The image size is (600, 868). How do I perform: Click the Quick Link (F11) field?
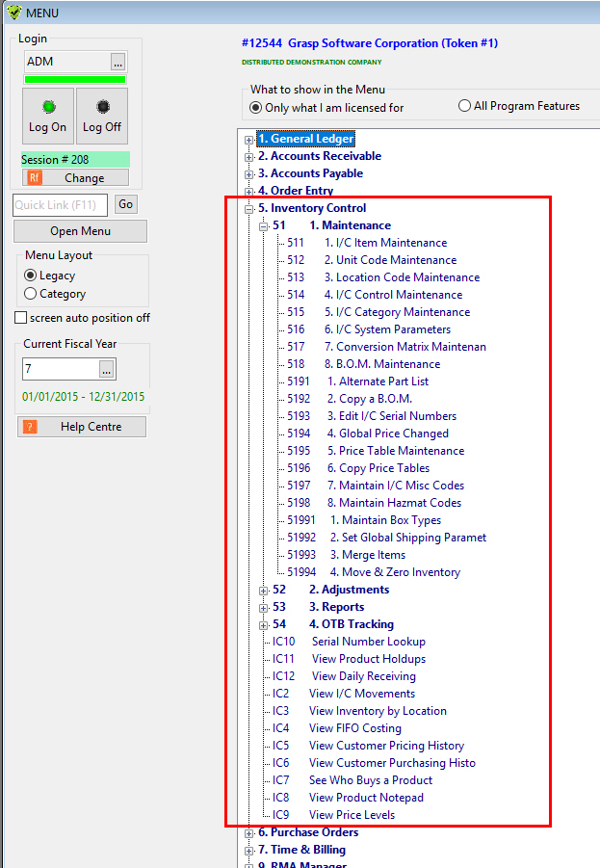pyautogui.click(x=60, y=205)
